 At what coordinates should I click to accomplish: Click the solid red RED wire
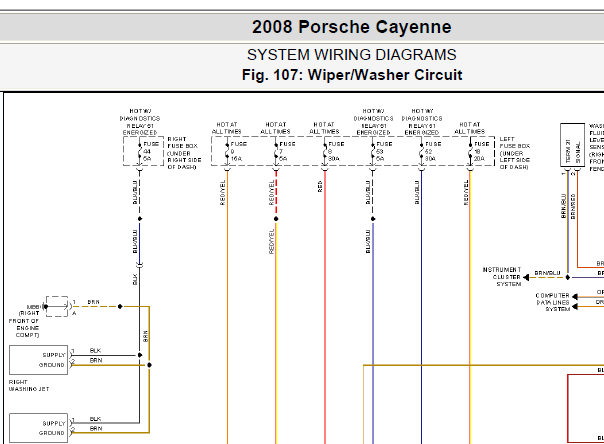(325, 308)
